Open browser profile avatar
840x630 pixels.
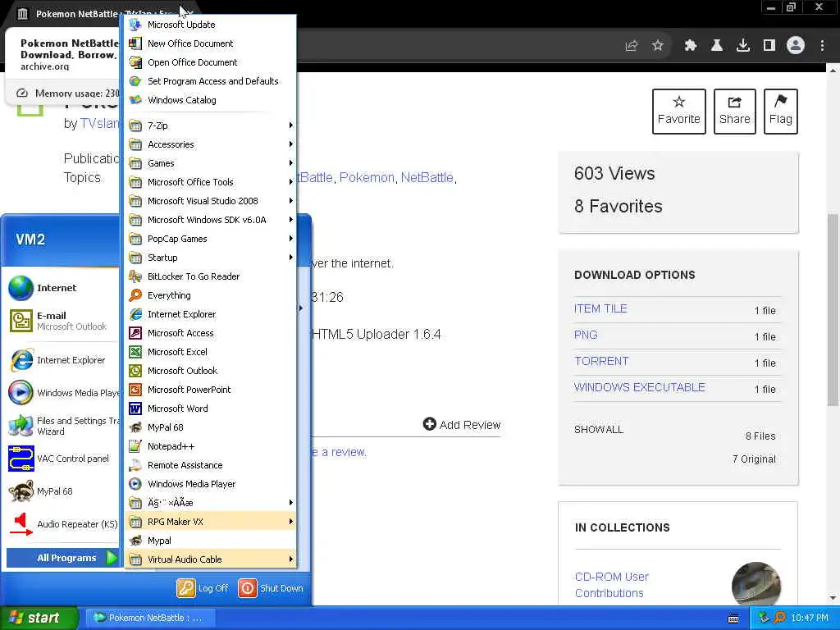coord(796,46)
